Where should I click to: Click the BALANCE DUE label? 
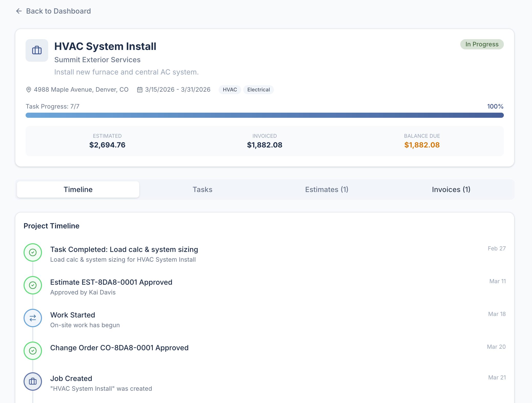[x=422, y=136]
